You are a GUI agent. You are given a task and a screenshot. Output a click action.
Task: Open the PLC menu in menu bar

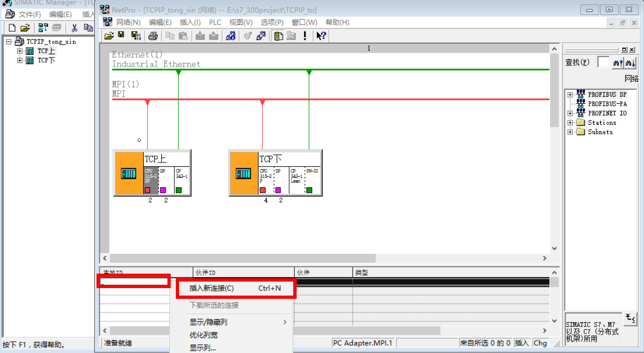(x=215, y=22)
